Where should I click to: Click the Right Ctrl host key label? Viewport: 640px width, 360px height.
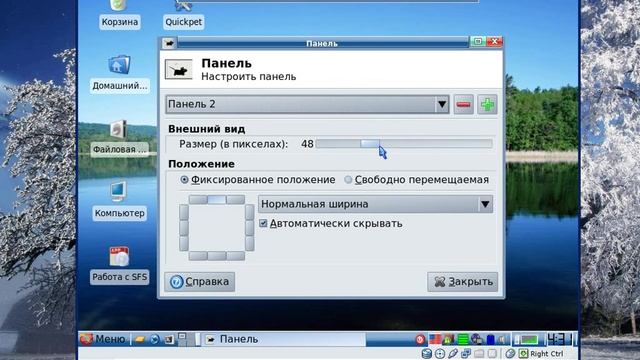click(547, 353)
